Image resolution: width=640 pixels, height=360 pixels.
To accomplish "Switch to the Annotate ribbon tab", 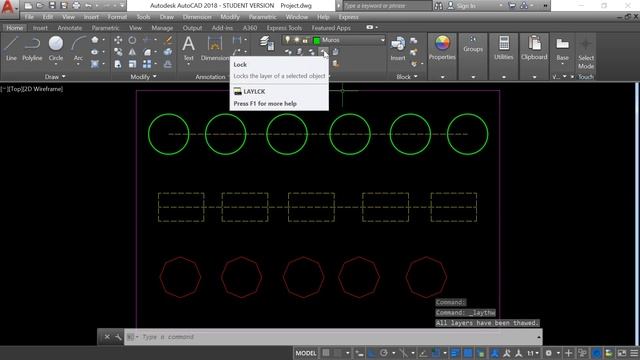I will coord(69,28).
